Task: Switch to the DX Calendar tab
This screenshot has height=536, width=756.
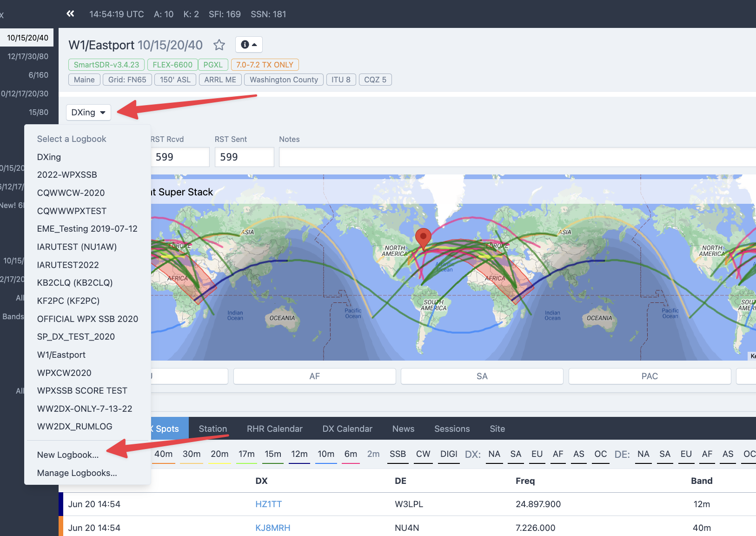Action: click(347, 429)
